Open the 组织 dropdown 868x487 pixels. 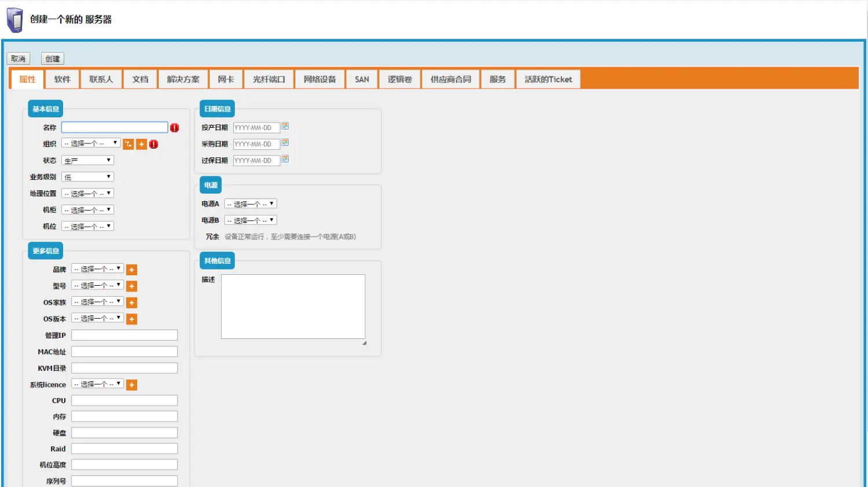[91, 143]
